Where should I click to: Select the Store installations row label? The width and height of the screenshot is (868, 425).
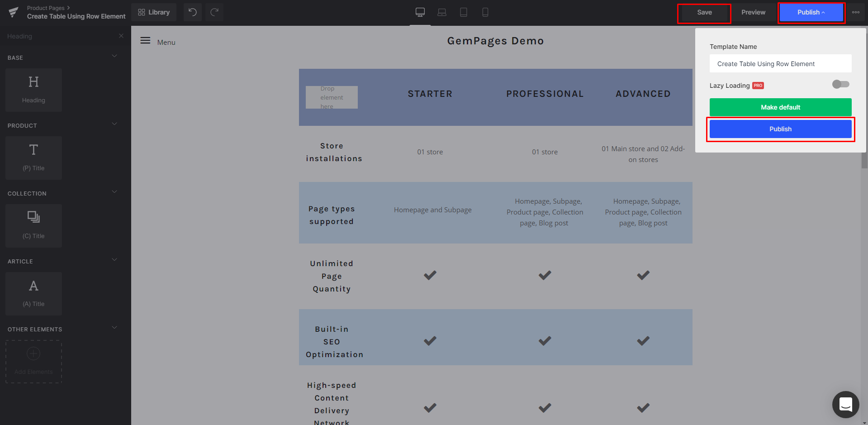tap(334, 152)
